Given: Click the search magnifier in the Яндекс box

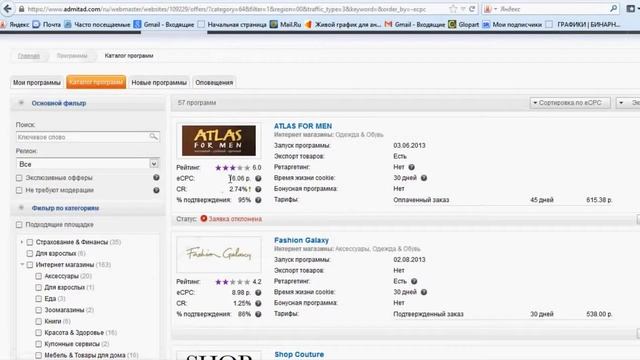Looking at the screenshot, I should tap(613, 9).
